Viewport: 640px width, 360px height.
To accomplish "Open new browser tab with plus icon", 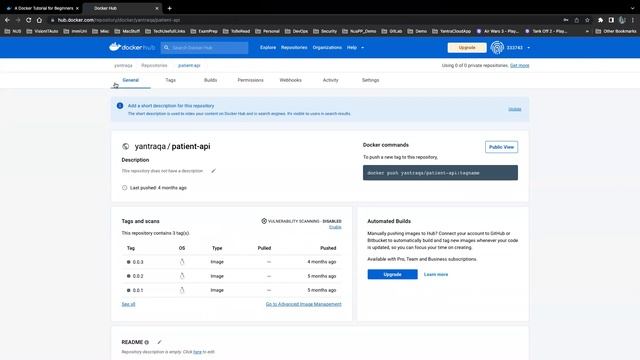I will [169, 8].
